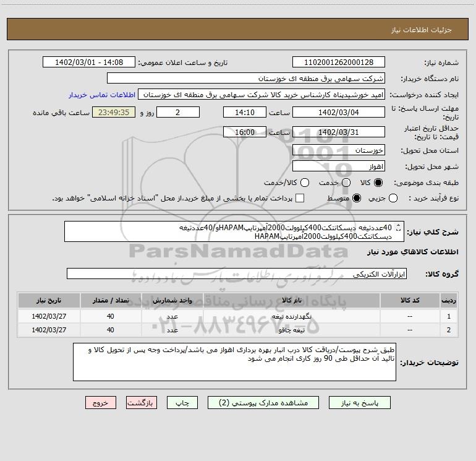The width and height of the screenshot is (476, 461).
Task: Click the deadline hour field 14:10
Action: click(245, 112)
